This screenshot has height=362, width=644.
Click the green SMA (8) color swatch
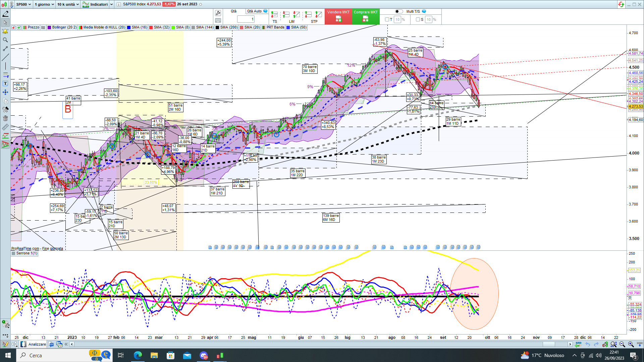173,27
